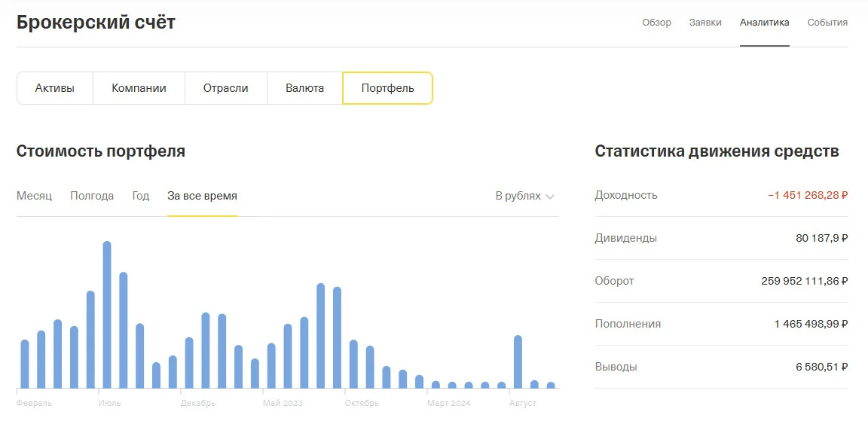The height and width of the screenshot is (433, 868).
Task: Click the Декабрь axis label
Action: pyautogui.click(x=198, y=403)
